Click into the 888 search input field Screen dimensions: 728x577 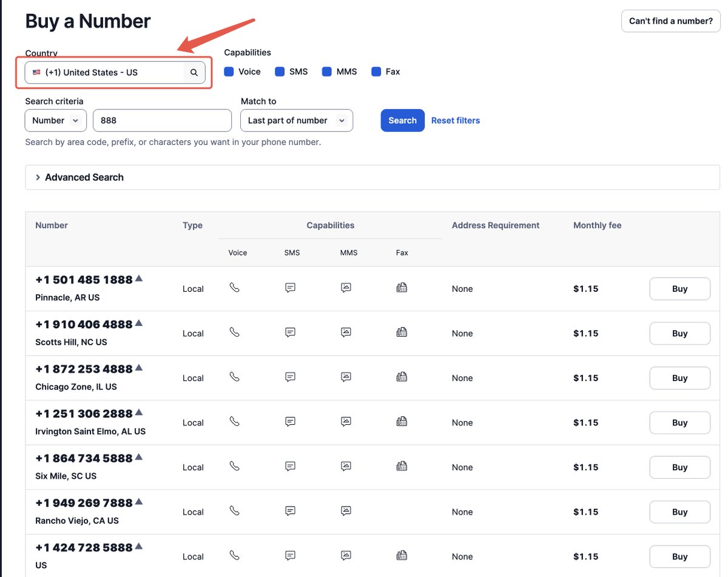click(x=162, y=121)
